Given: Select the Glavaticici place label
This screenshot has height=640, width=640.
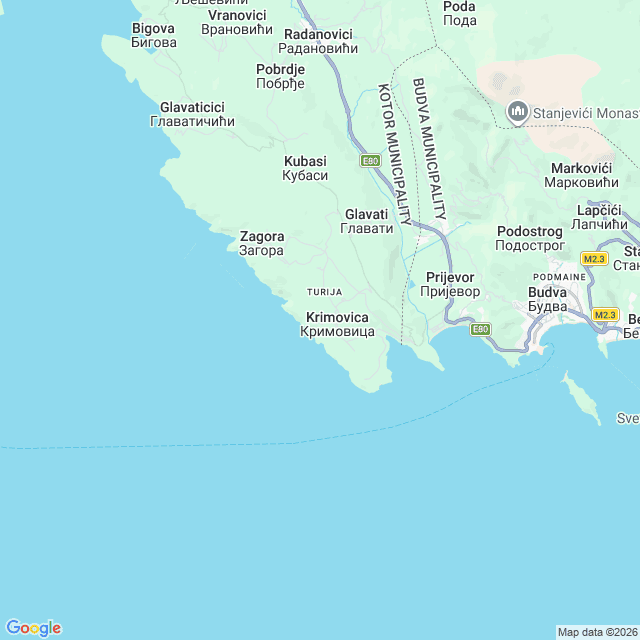Looking at the screenshot, I should (x=192, y=114).
